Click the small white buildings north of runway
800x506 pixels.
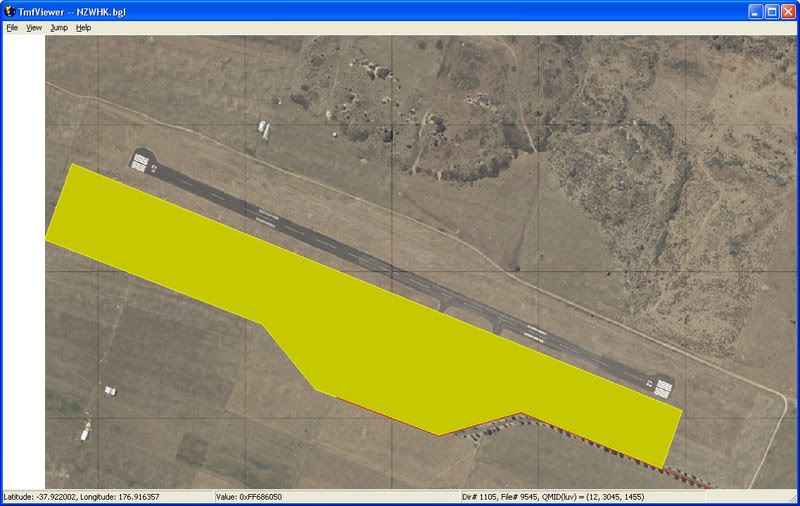pos(264,128)
